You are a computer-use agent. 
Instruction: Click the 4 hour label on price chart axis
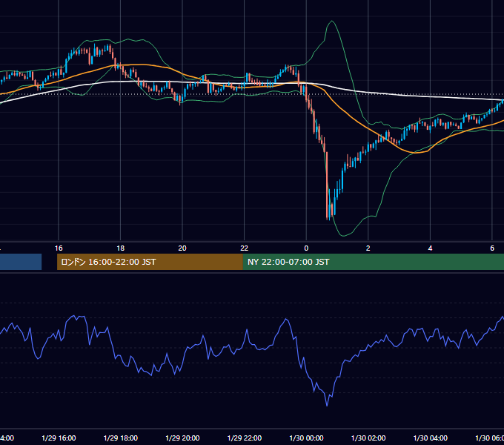pos(430,248)
